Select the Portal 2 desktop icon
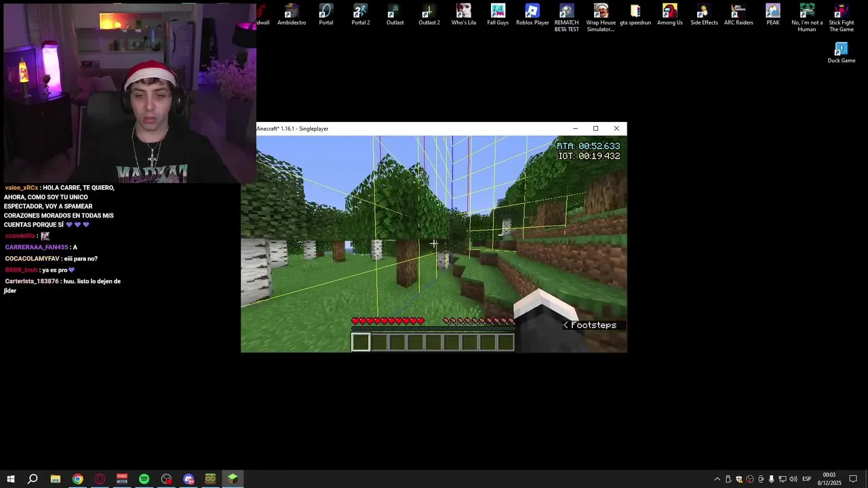868x488 pixels. pyautogui.click(x=361, y=15)
